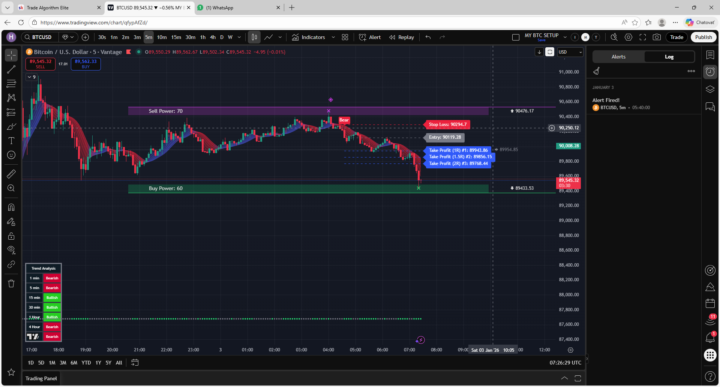Open the diamond dropdown beside BTCUSD
The image size is (720, 387).
[x=67, y=37]
